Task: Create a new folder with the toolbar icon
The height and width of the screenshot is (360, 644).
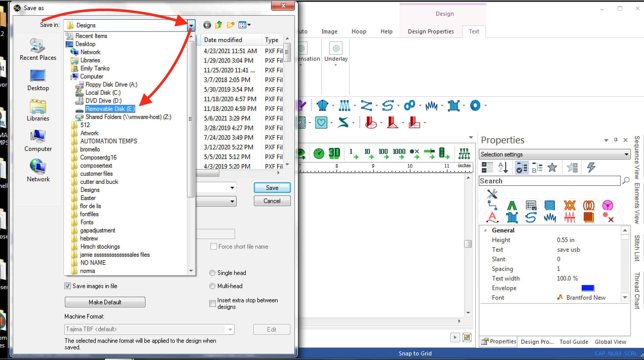Action: (231, 25)
